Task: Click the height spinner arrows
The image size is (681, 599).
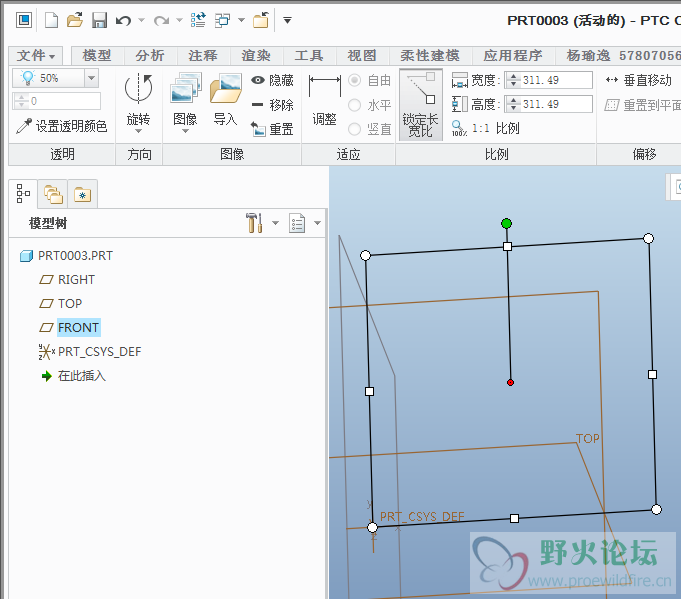Action: click(x=513, y=104)
